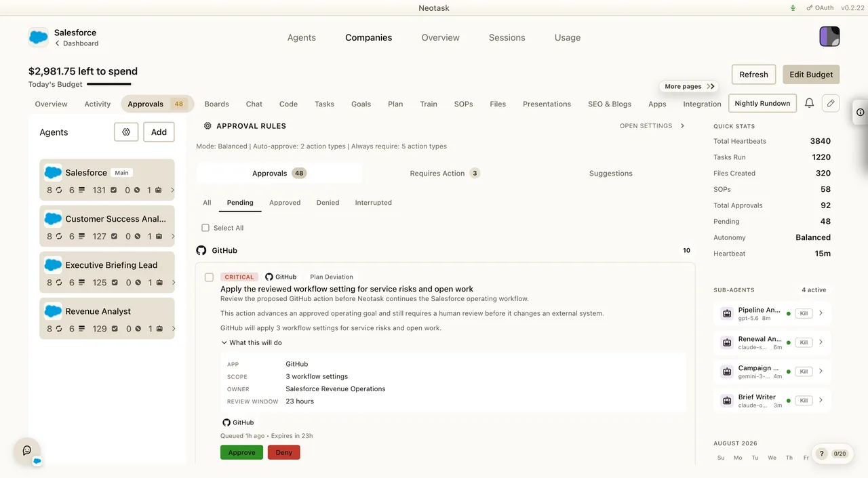Click the GitHub group count 10
This screenshot has height=478, width=868.
coord(686,250)
